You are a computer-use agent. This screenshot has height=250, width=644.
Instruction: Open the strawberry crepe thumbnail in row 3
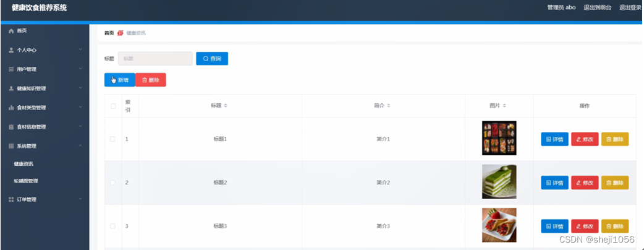pyautogui.click(x=499, y=225)
